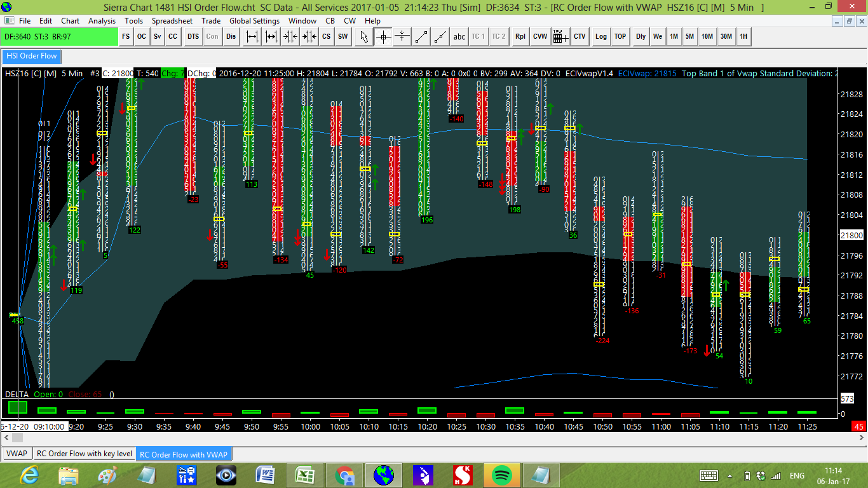Click the 10:00 time axis label
This screenshot has width=868, height=488.
pos(311,426)
